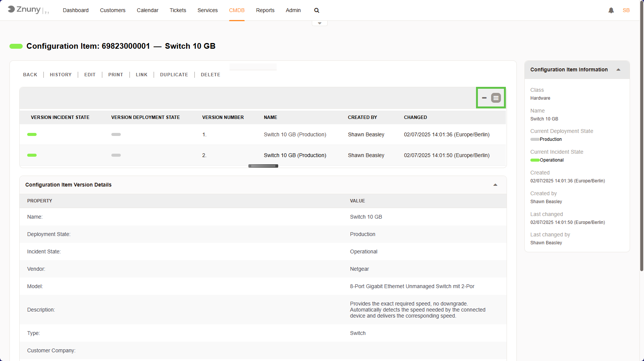Click the minus view icon in version table
This screenshot has height=361, width=644.
pos(484,98)
